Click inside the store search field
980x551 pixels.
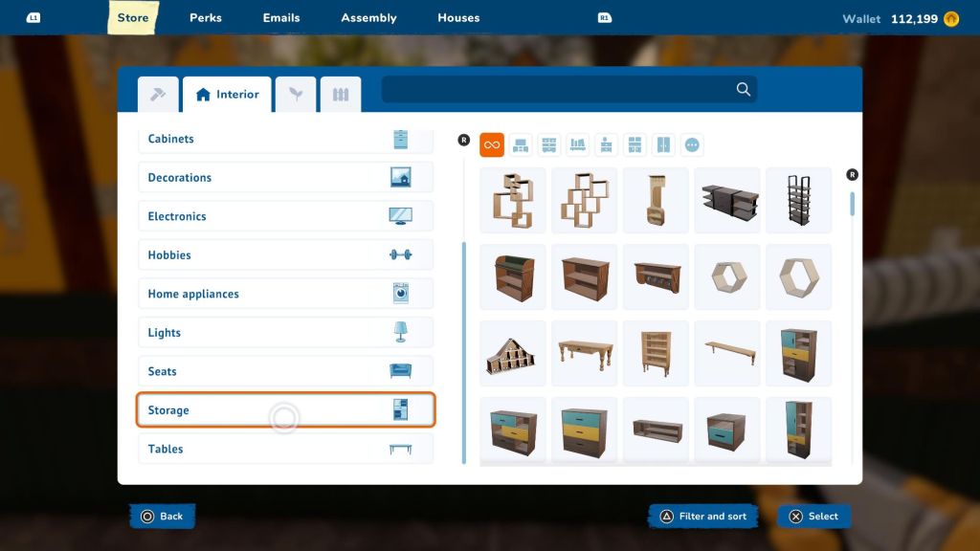[555, 90]
